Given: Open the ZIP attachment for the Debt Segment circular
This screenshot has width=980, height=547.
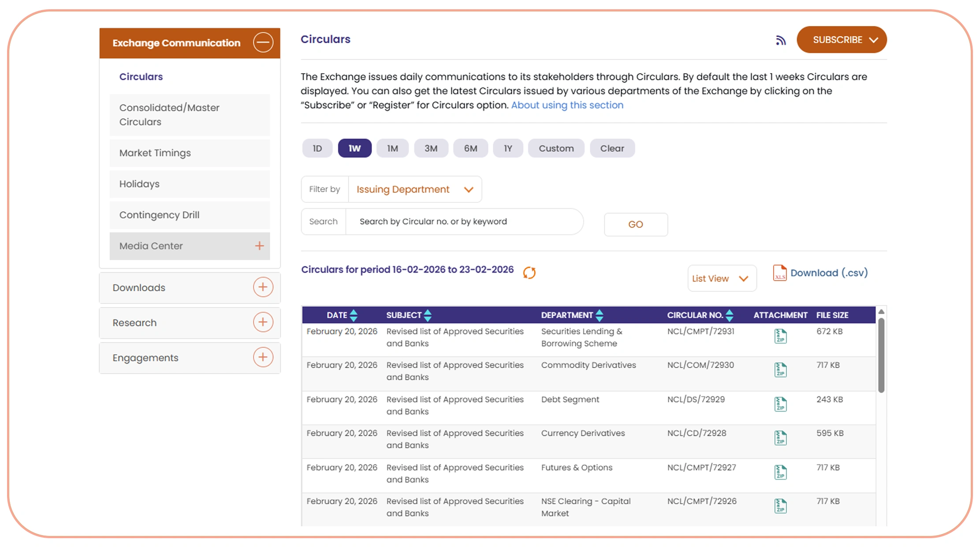Looking at the screenshot, I should pos(780,404).
